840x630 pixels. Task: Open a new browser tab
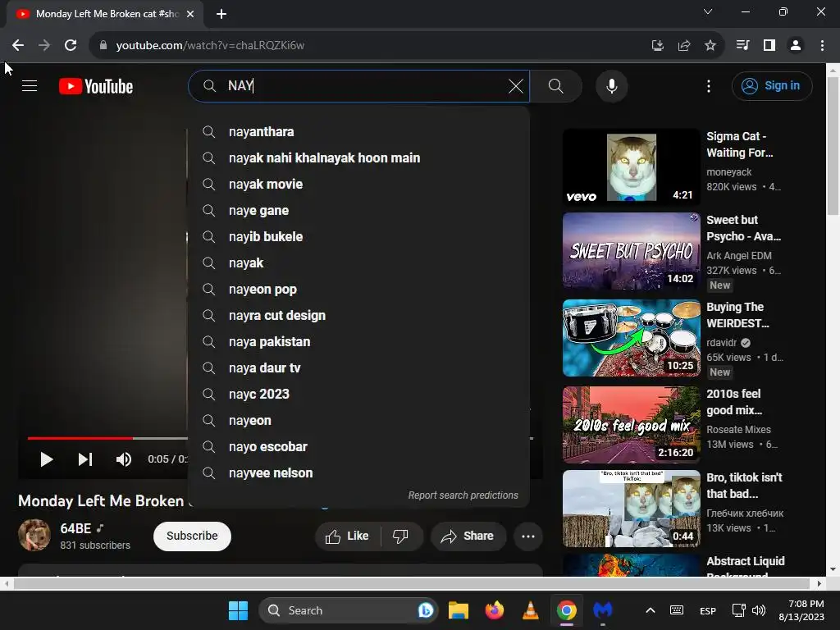coord(221,15)
